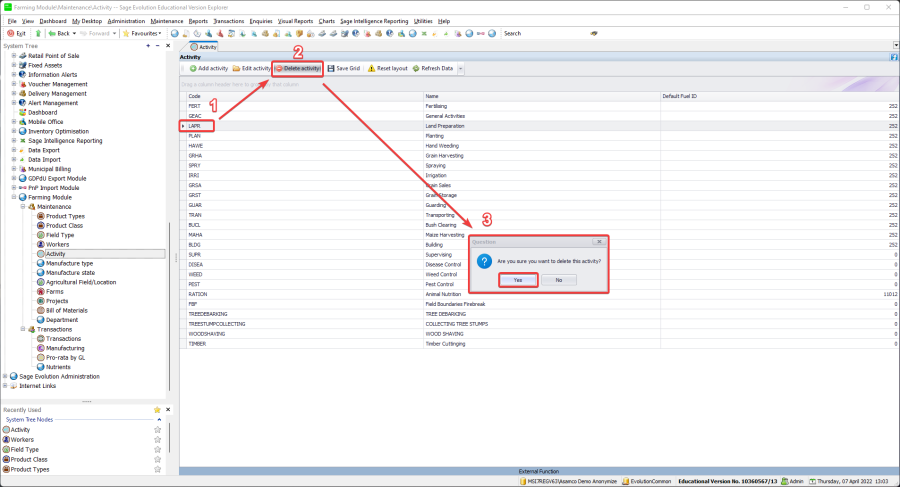Switch to the Activity tab

pyautogui.click(x=203, y=46)
